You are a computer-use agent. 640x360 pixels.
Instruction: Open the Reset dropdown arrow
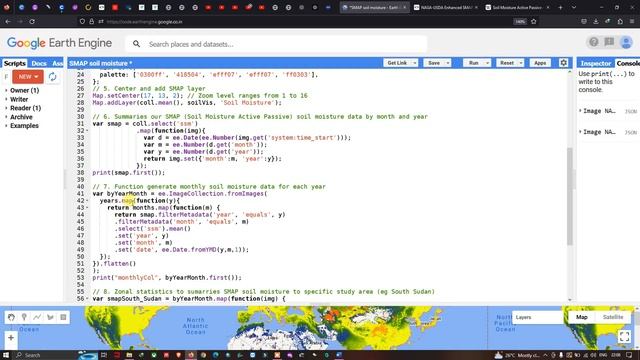pos(521,63)
